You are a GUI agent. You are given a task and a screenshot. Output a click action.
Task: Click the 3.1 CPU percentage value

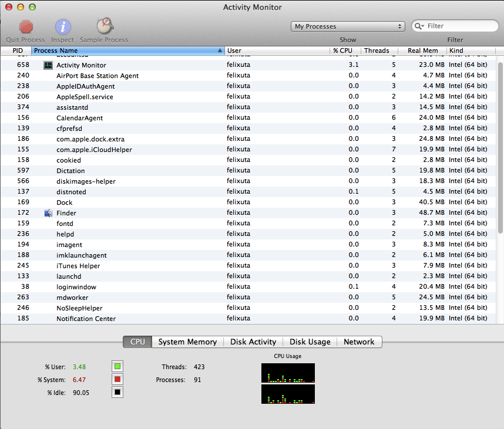(354, 65)
